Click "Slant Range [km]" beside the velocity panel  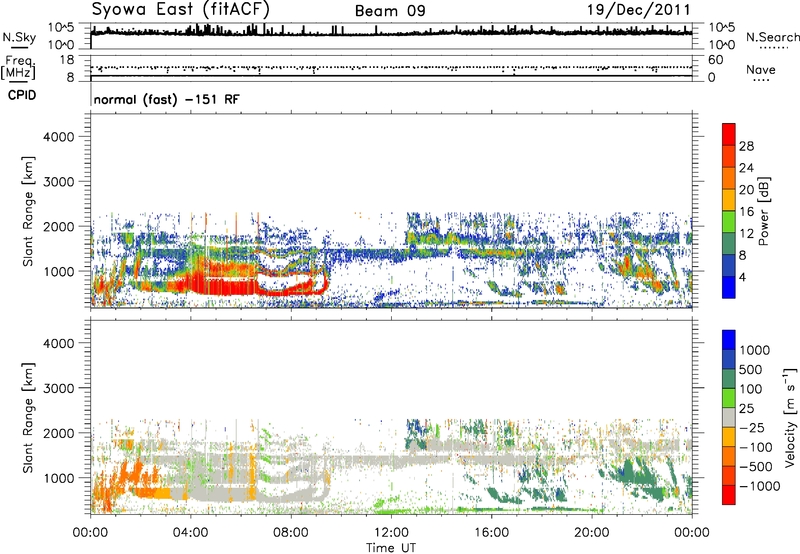click(x=28, y=418)
